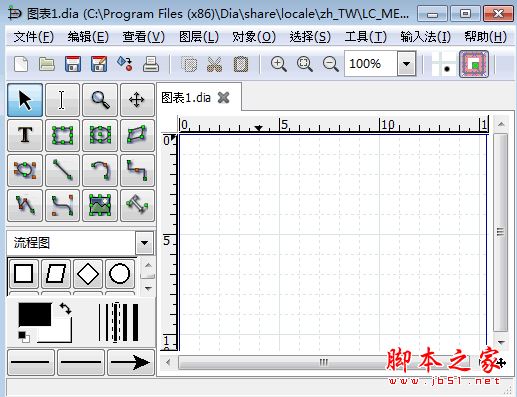Cut the selection with scissors icon
Screen dimensions: 517x397
pyautogui.click(x=214, y=64)
